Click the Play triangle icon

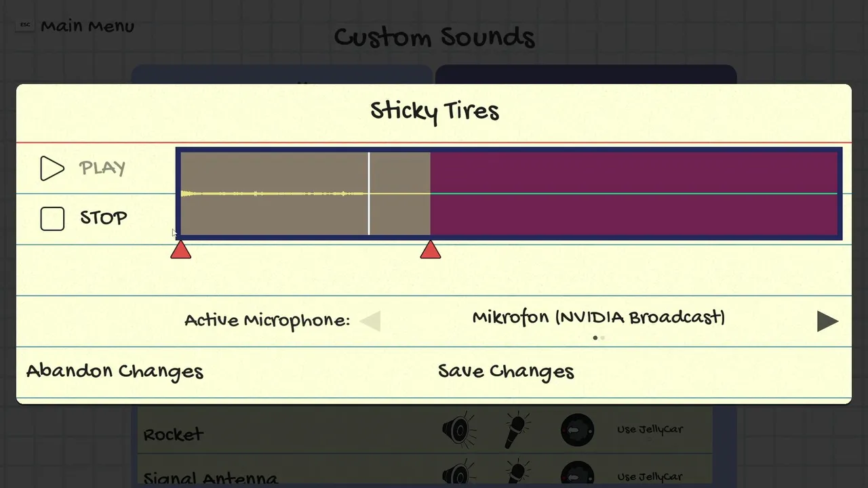52,169
